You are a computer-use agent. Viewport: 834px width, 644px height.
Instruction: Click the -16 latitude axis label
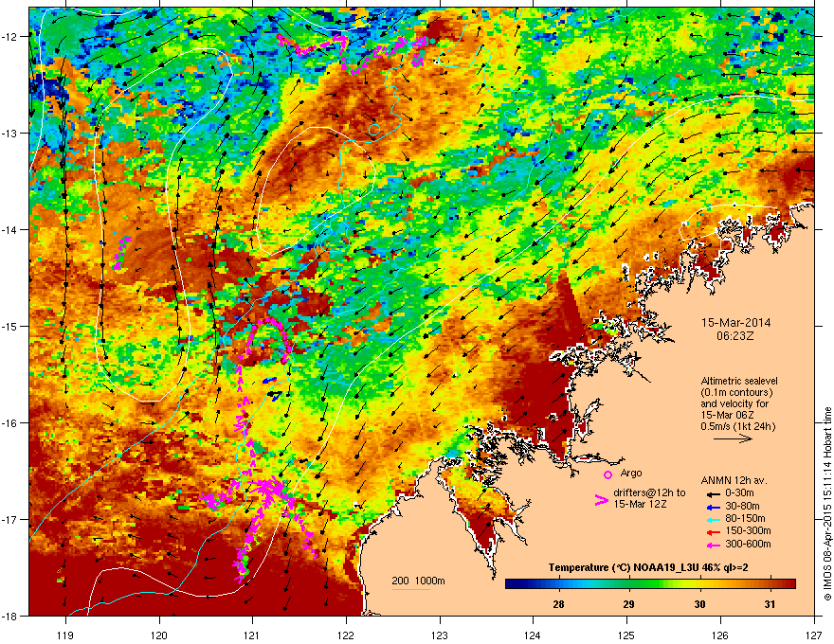(x=9, y=423)
